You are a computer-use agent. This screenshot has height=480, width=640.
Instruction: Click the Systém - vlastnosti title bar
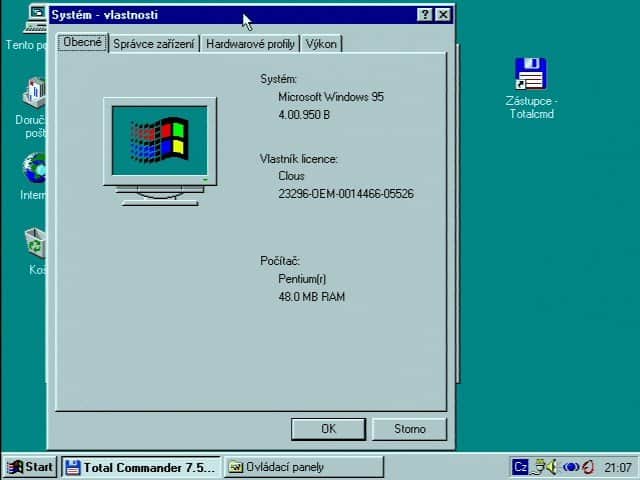[x=233, y=15]
